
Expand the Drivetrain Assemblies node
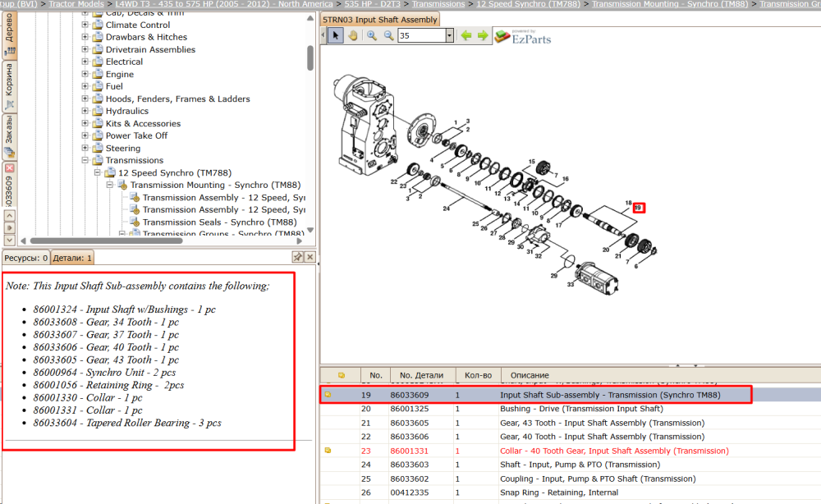click(85, 49)
